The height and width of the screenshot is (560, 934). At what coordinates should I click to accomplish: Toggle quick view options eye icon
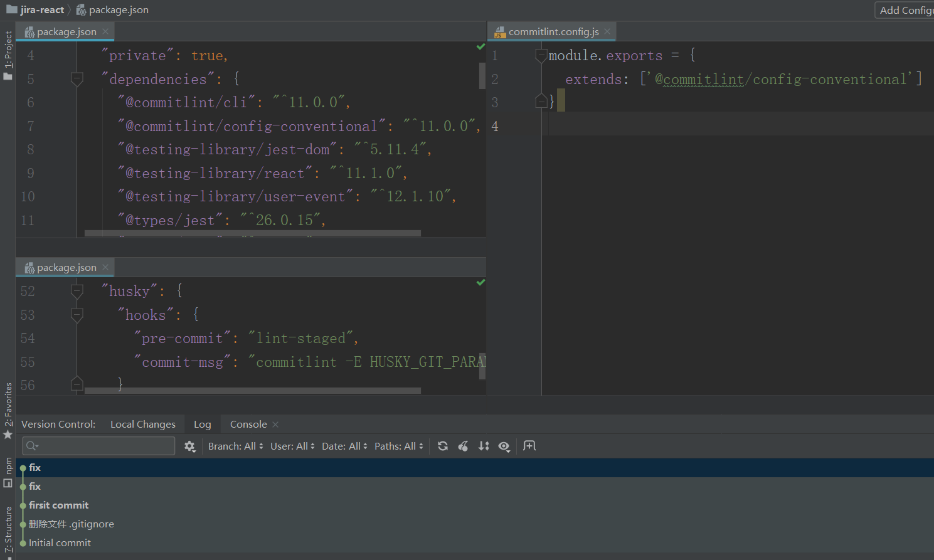504,446
